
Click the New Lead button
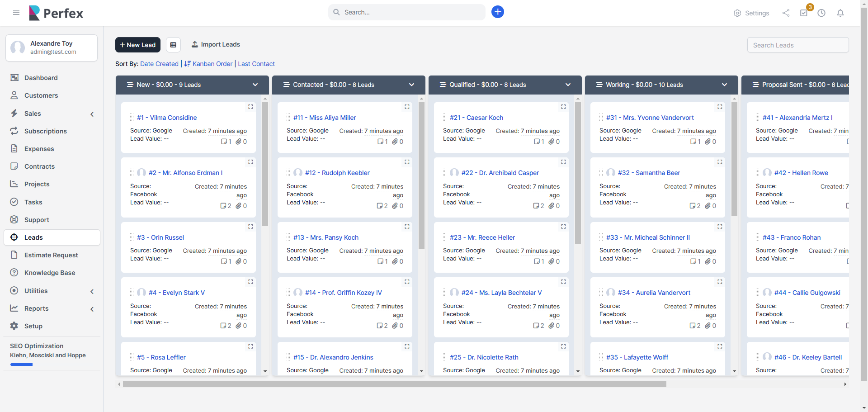[137, 44]
